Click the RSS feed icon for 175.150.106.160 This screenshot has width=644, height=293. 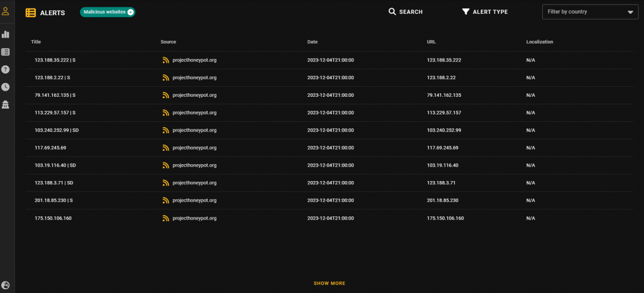pos(165,218)
